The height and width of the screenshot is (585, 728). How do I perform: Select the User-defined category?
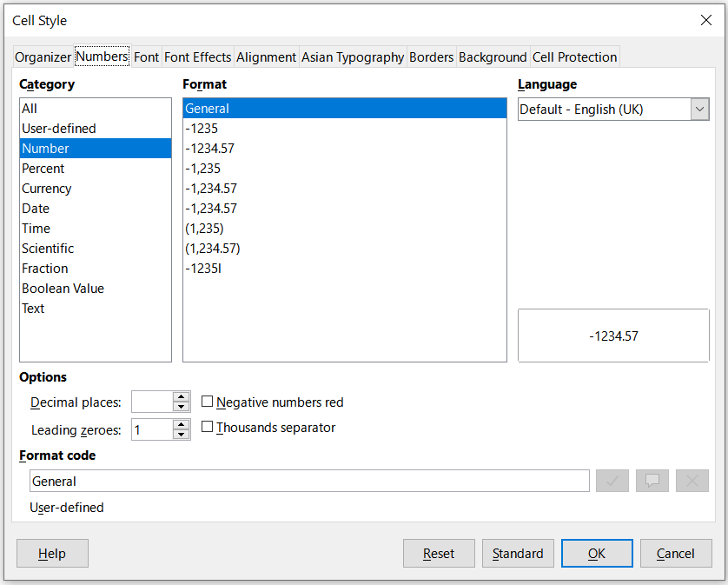96,129
